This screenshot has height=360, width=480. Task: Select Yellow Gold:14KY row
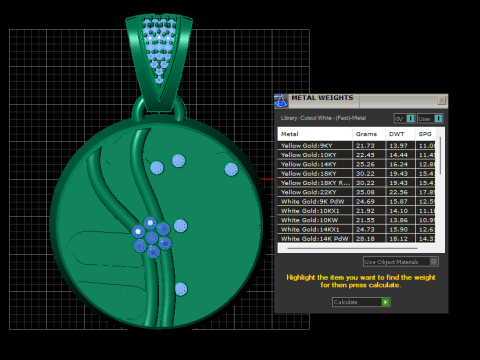coord(356,164)
